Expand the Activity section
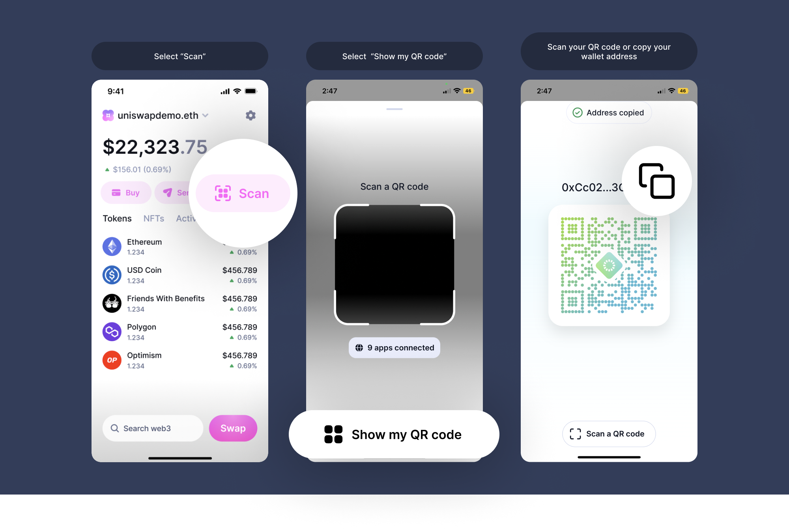 [194, 218]
